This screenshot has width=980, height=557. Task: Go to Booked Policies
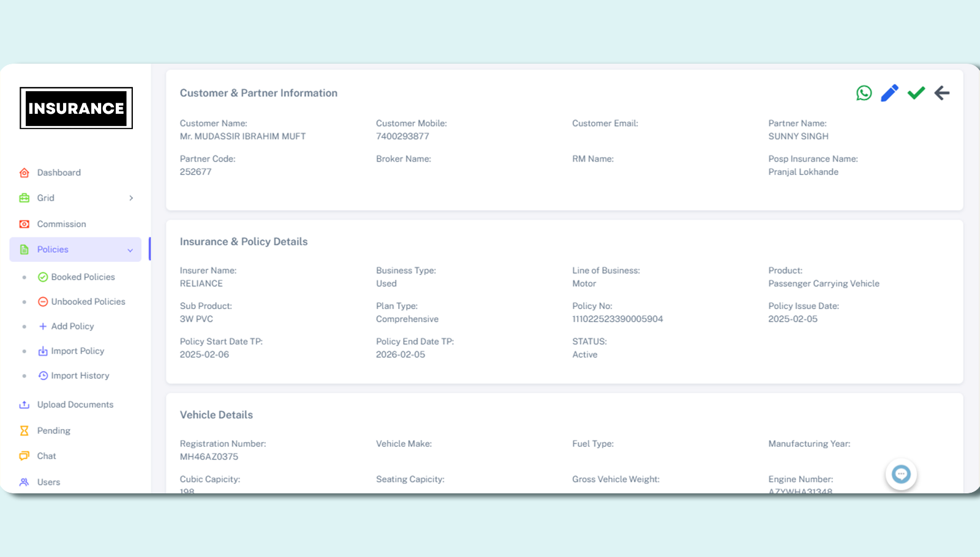pyautogui.click(x=83, y=277)
